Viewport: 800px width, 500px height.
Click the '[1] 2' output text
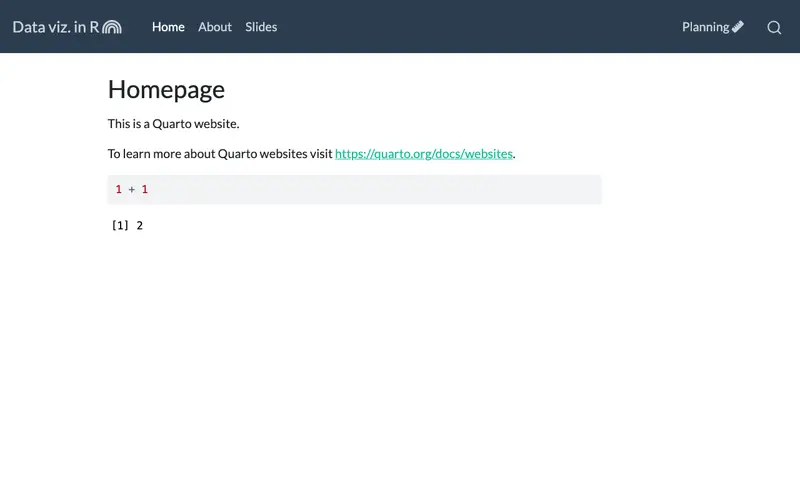click(128, 225)
